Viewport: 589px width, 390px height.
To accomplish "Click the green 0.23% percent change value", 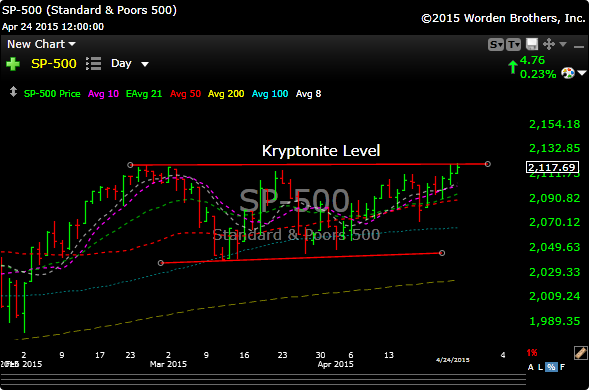I will (538, 74).
